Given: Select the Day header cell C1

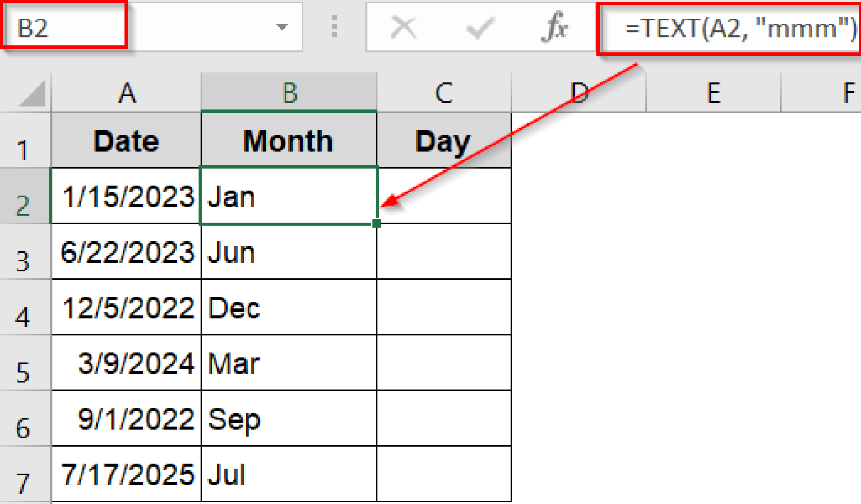Looking at the screenshot, I should 443,140.
